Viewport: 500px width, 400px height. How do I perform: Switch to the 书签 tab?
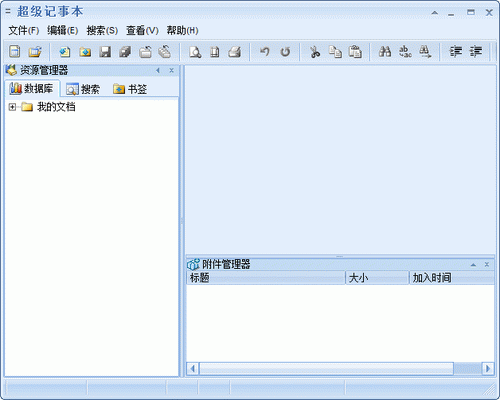pyautogui.click(x=130, y=89)
